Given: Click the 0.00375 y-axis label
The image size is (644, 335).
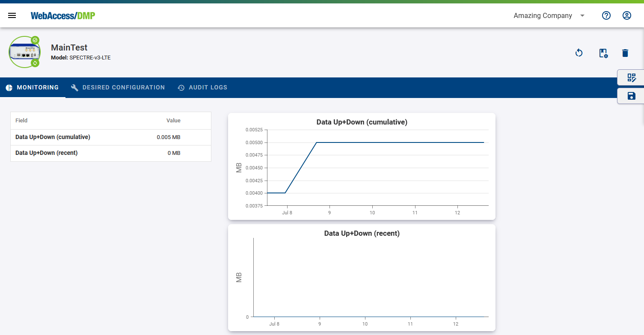Looking at the screenshot, I should coord(254,206).
